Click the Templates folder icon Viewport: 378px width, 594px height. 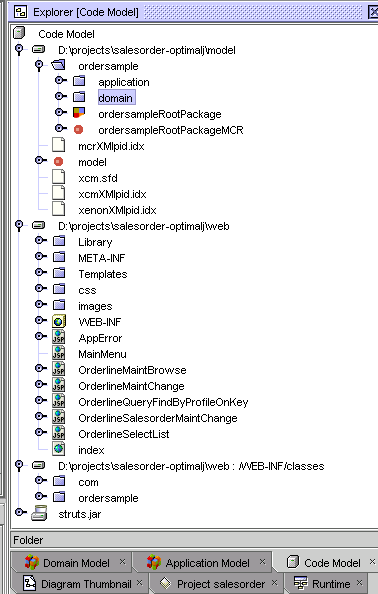pyautogui.click(x=59, y=273)
